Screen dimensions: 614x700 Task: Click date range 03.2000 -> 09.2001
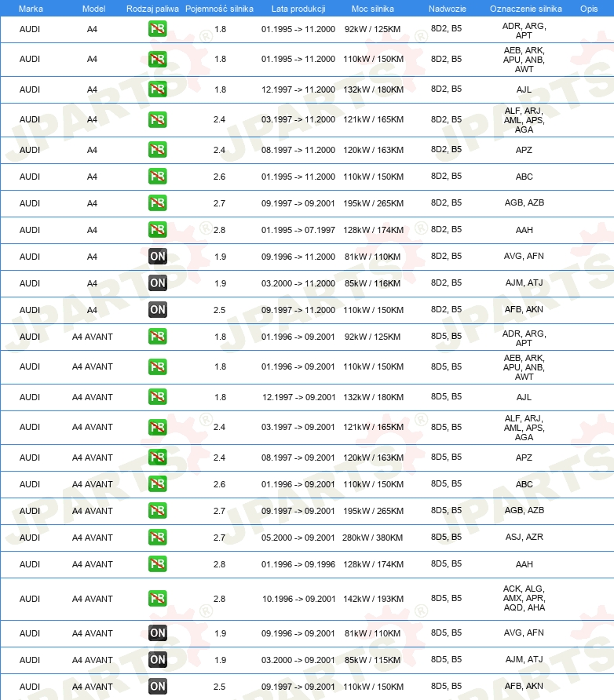[298, 660]
